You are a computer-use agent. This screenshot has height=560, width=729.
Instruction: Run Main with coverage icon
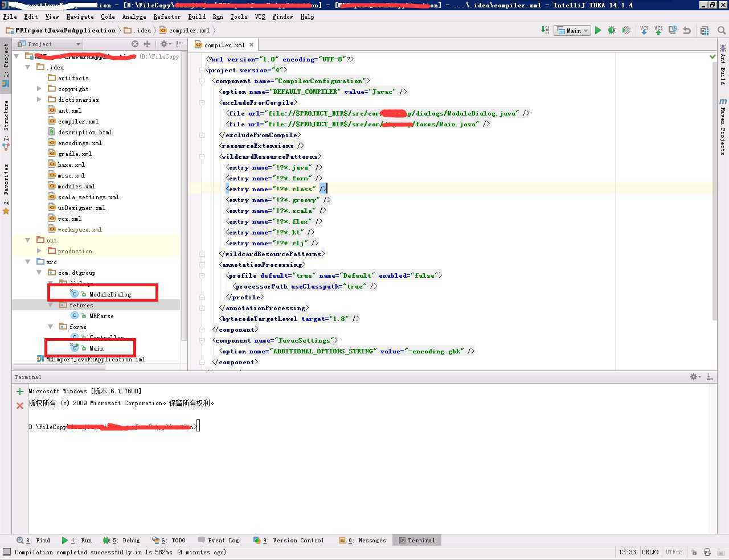626,30
